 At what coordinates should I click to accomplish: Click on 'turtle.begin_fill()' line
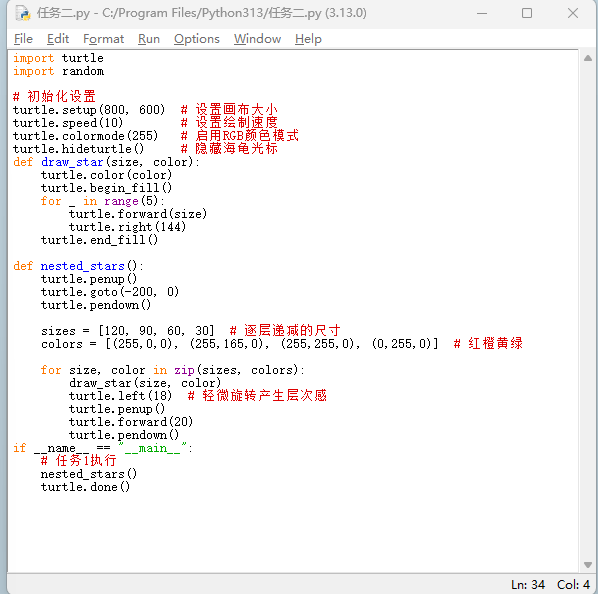(x=106, y=188)
